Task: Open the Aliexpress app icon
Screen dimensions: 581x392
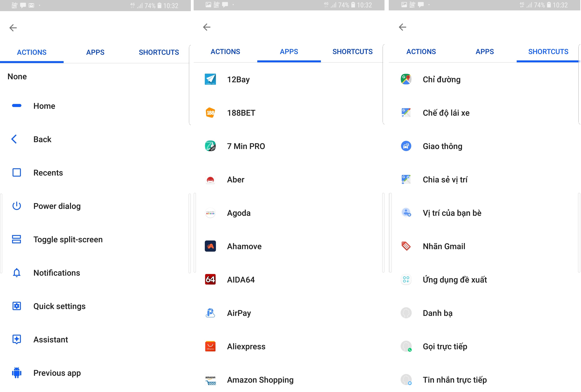Action: tap(210, 346)
